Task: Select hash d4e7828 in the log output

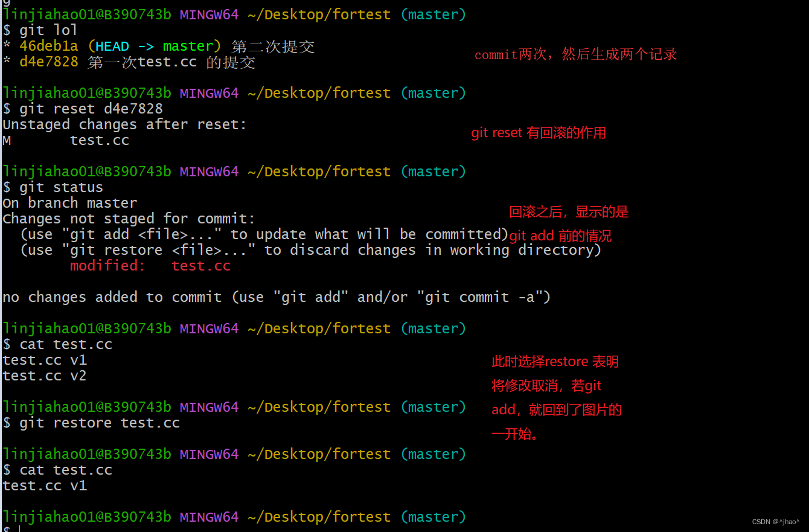Action: coord(49,62)
